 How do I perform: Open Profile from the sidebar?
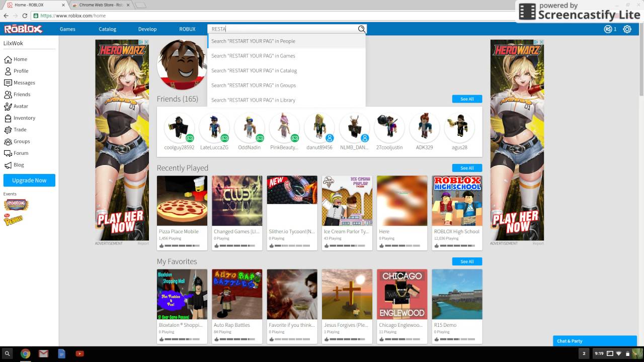click(21, 71)
